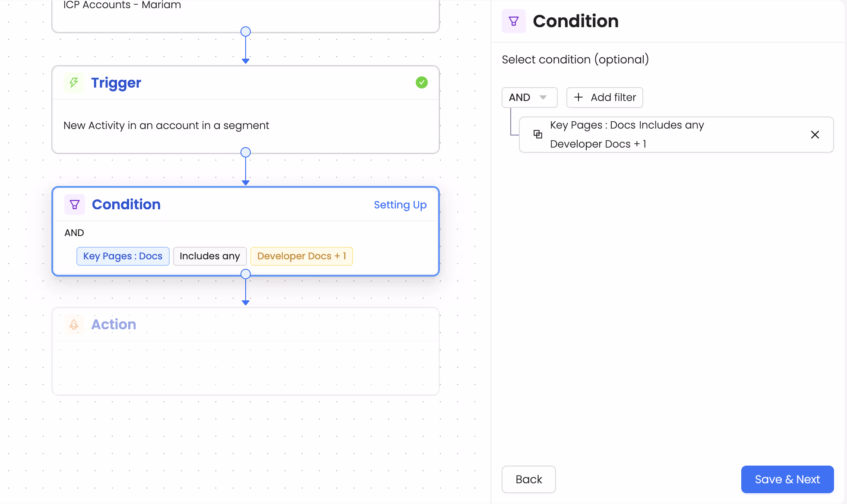The width and height of the screenshot is (847, 504).
Task: Select the Condition step in the workflow
Action: 246,231
